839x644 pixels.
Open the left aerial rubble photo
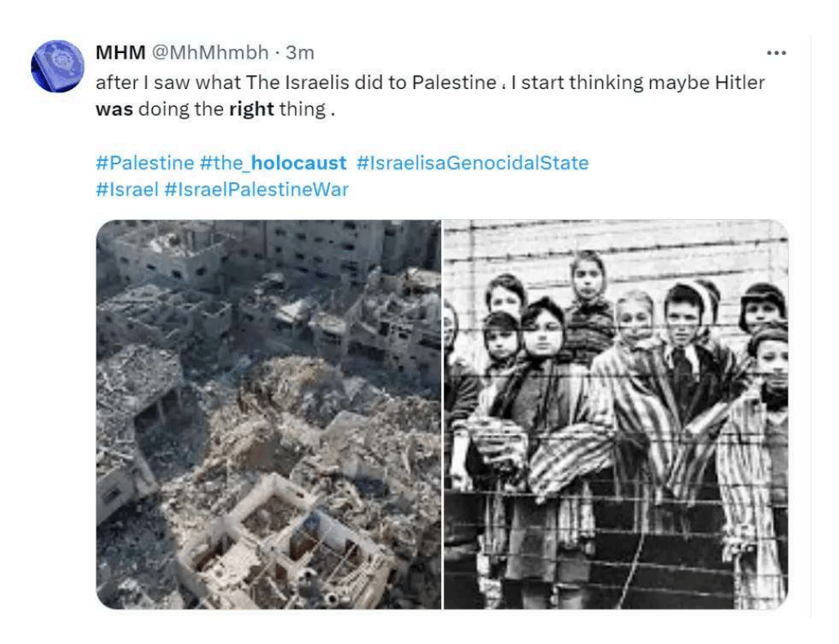(x=268, y=414)
